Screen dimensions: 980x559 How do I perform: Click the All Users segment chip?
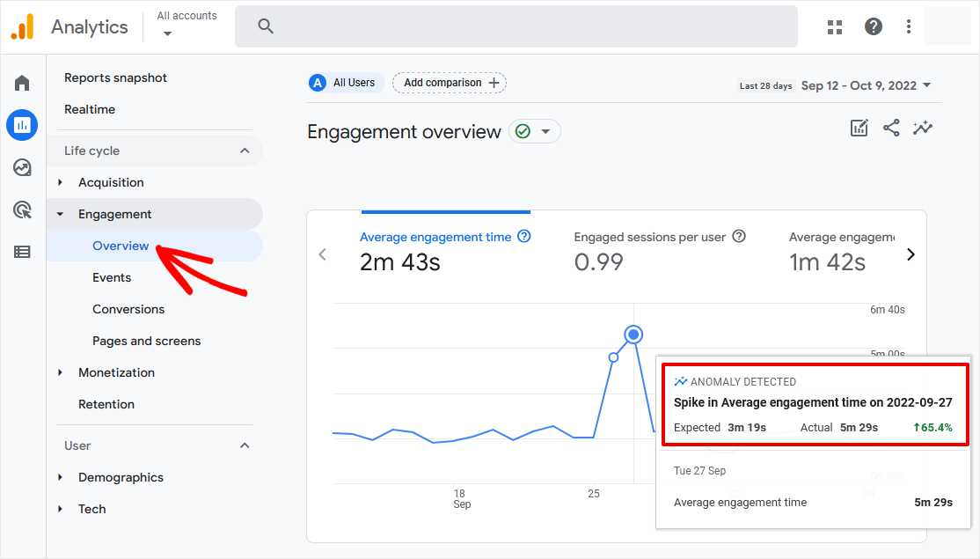click(x=344, y=82)
